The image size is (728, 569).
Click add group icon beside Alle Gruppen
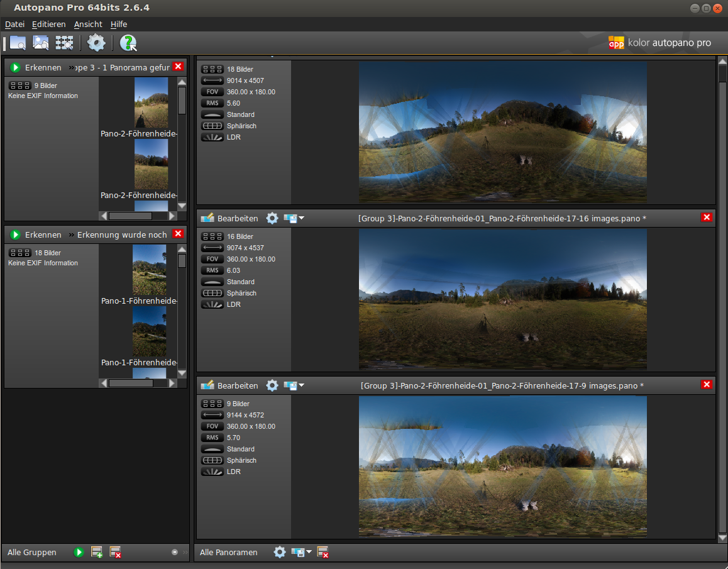click(x=97, y=552)
